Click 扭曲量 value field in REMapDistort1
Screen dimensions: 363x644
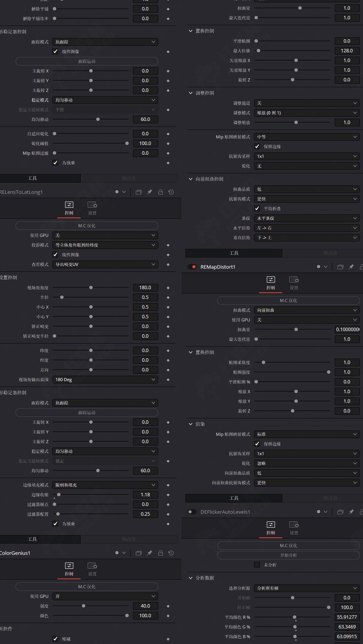(x=347, y=330)
